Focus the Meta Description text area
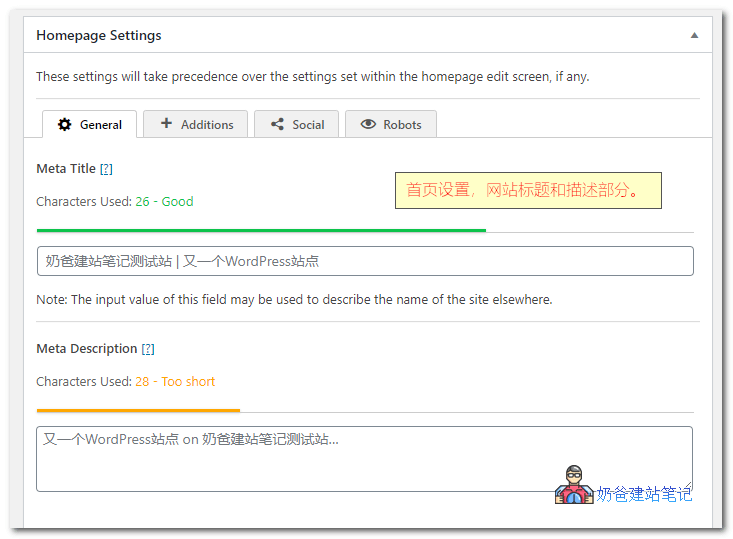 coord(364,459)
